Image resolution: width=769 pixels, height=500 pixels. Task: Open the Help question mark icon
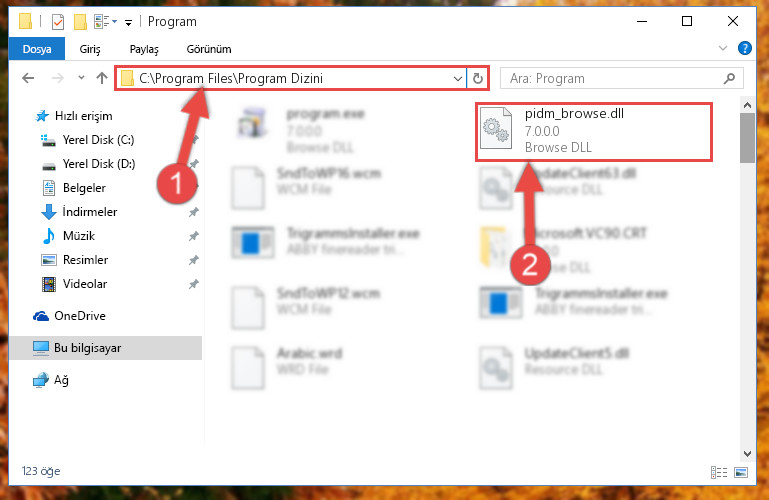click(744, 49)
